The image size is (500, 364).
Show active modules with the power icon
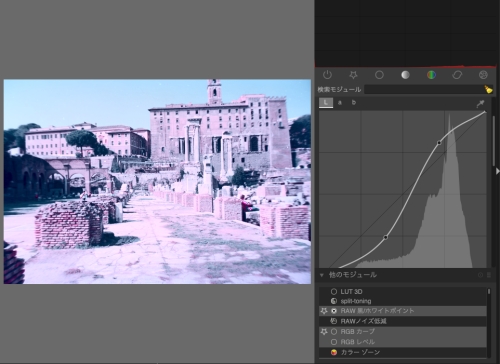[327, 75]
